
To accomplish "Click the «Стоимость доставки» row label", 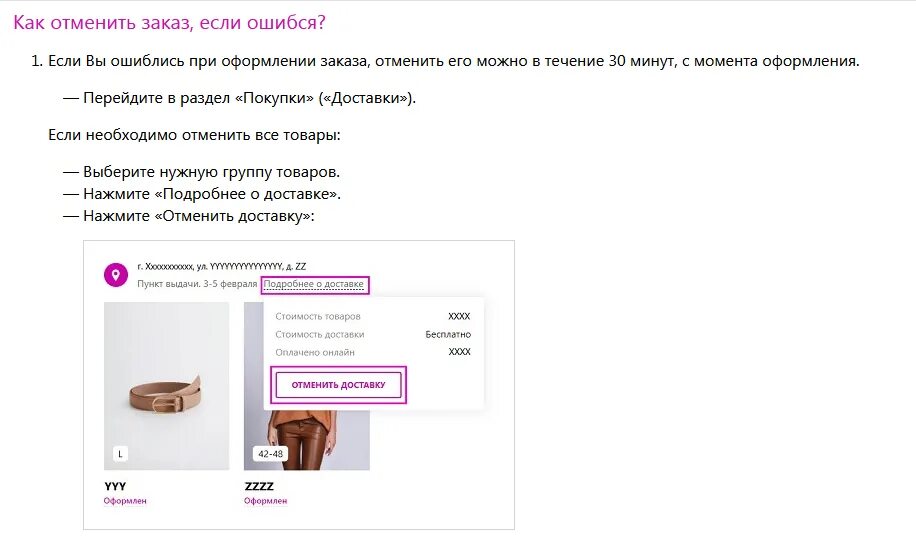I will click(x=320, y=335).
